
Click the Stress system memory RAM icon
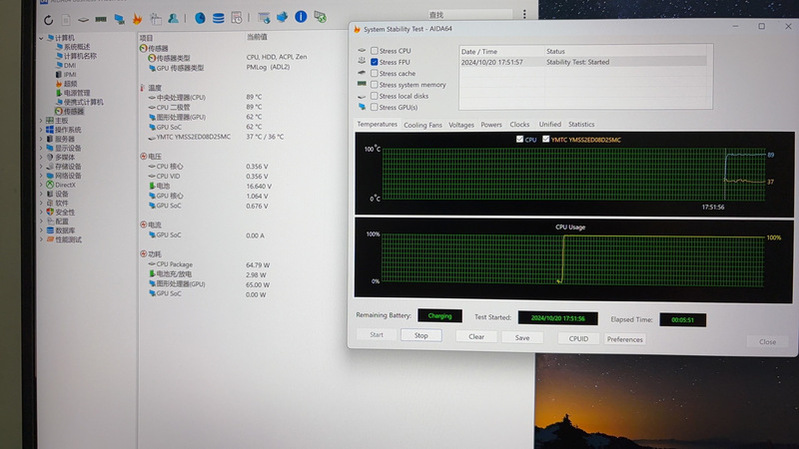pyautogui.click(x=362, y=84)
